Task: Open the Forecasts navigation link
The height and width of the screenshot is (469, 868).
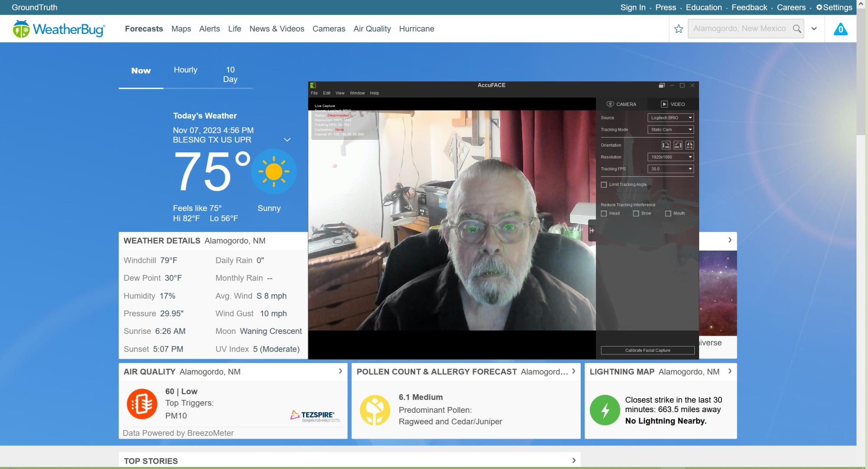Action: coord(144,29)
